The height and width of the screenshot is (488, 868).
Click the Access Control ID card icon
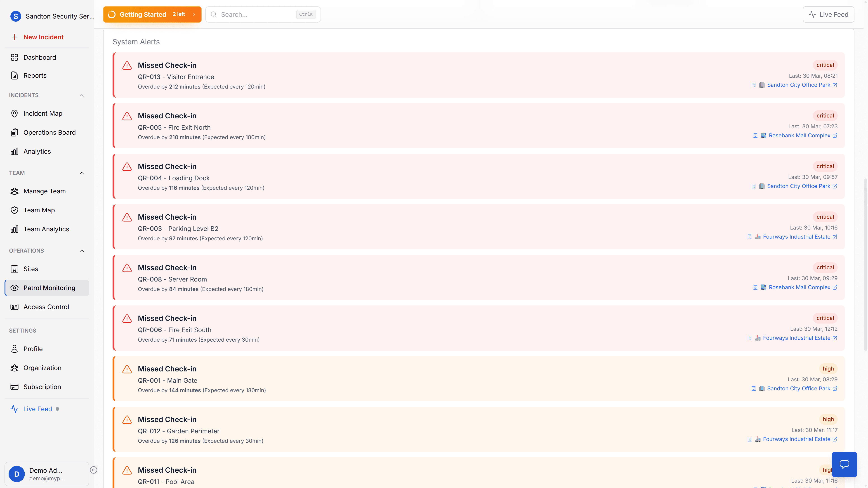tap(14, 307)
